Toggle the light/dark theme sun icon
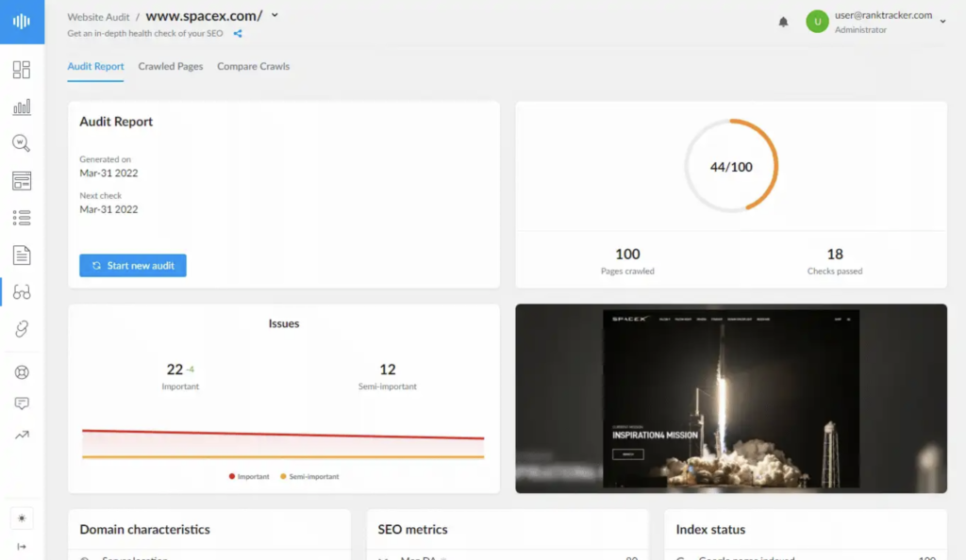Image resolution: width=966 pixels, height=560 pixels. [22, 519]
